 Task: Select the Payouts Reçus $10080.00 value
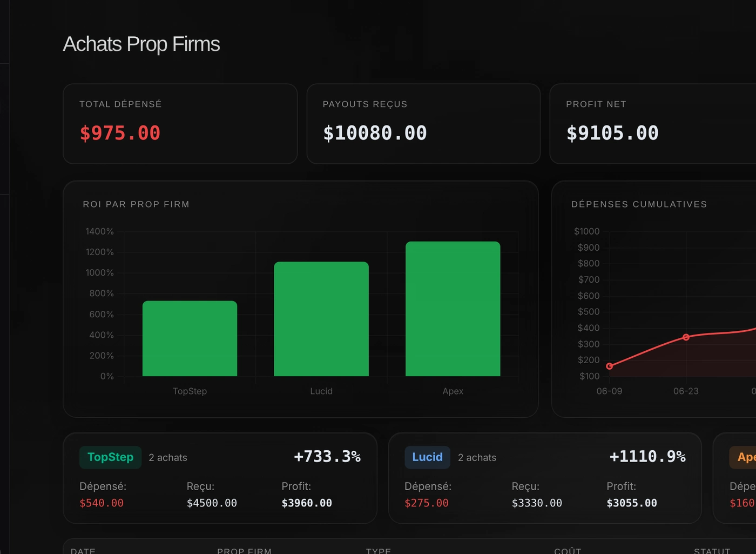pyautogui.click(x=375, y=133)
